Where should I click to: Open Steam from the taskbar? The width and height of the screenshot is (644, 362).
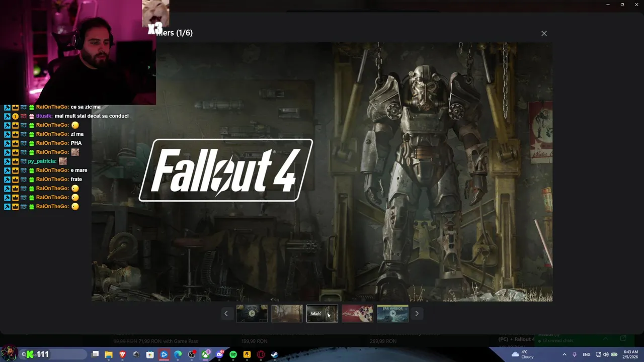pyautogui.click(x=274, y=354)
